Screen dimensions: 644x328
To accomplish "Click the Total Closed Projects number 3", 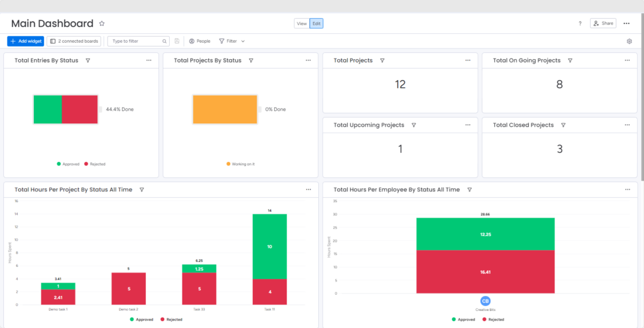I will pyautogui.click(x=559, y=149).
